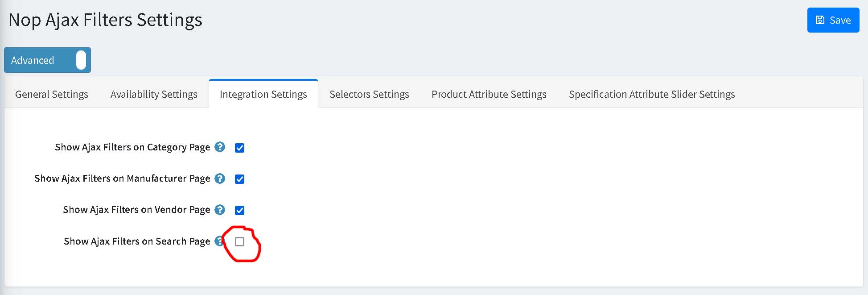Click the 'Nop Ajax Filters Settings' heading
Screen dimensions: 868x295
(106, 20)
